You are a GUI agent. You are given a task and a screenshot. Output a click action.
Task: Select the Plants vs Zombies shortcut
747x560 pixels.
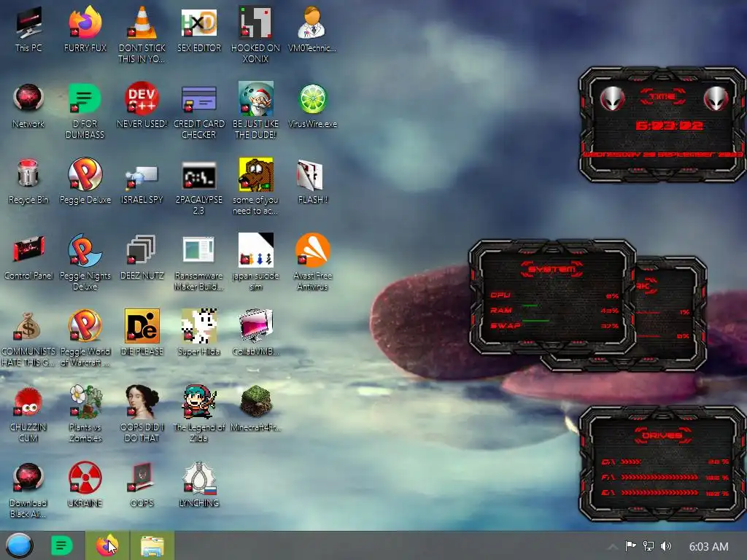(85, 413)
